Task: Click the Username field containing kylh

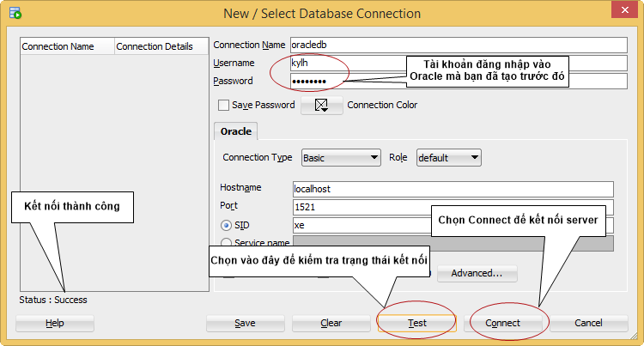Action: point(459,63)
